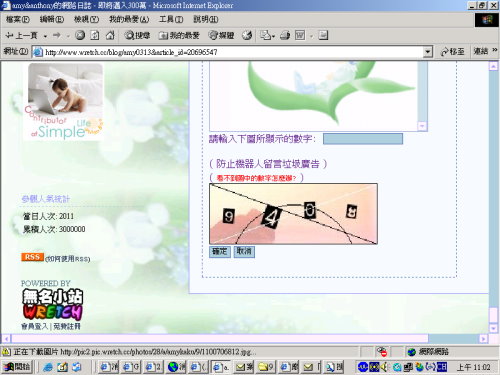Open the 說明(H) menu
Viewport: 500px width, 375px height.
point(206,19)
